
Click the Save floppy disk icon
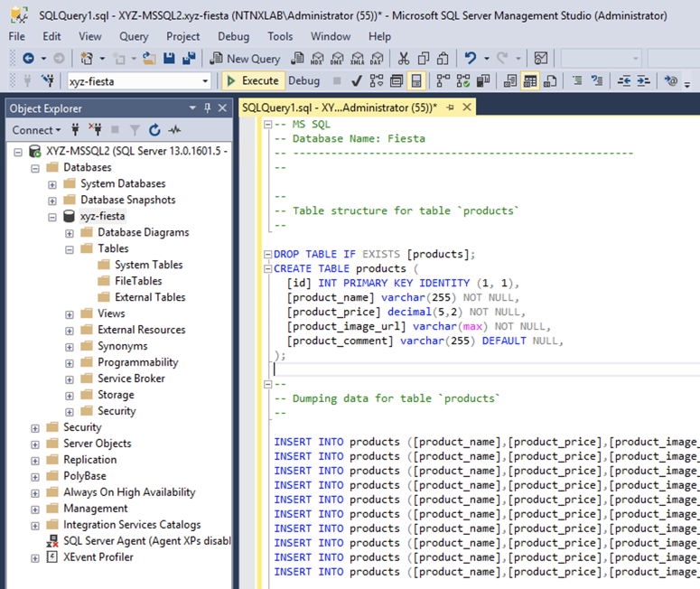[169, 59]
